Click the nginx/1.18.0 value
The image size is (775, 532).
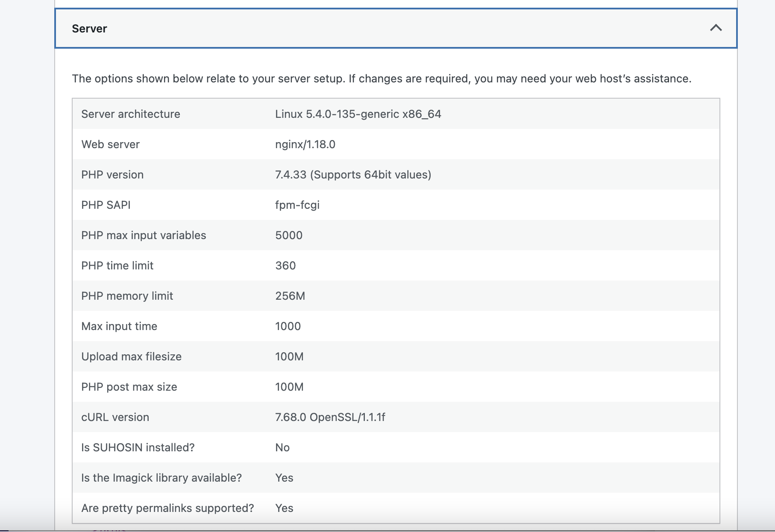[305, 144]
